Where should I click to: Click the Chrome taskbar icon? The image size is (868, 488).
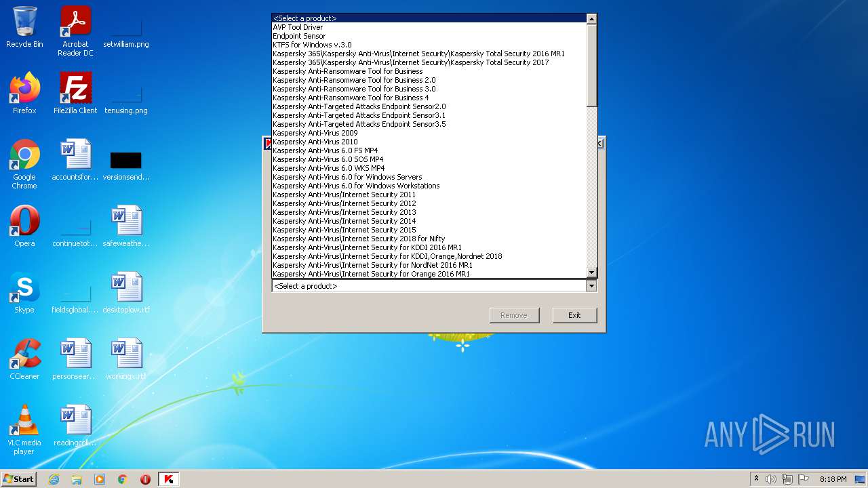click(x=123, y=479)
